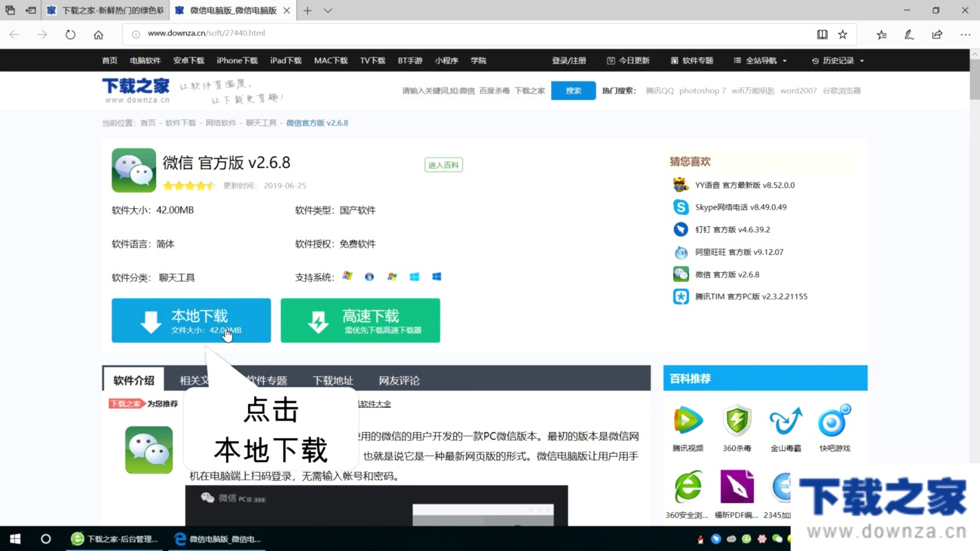Open the 软件介绍 tab

tap(134, 380)
